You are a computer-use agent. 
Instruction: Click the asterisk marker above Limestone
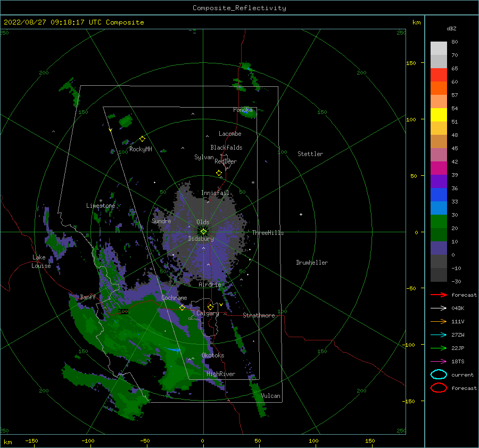pyautogui.click(x=101, y=201)
